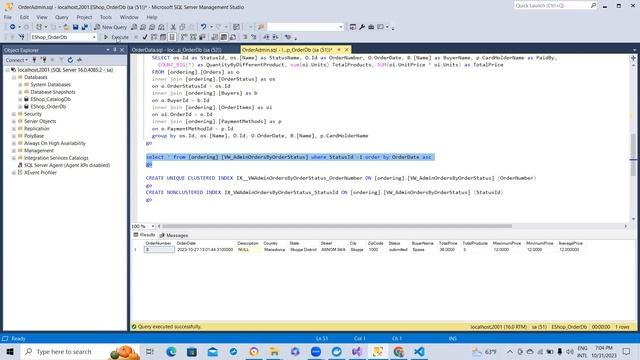Open Microsoft Edge from the taskbar
The image size is (640, 360).
tap(171, 351)
